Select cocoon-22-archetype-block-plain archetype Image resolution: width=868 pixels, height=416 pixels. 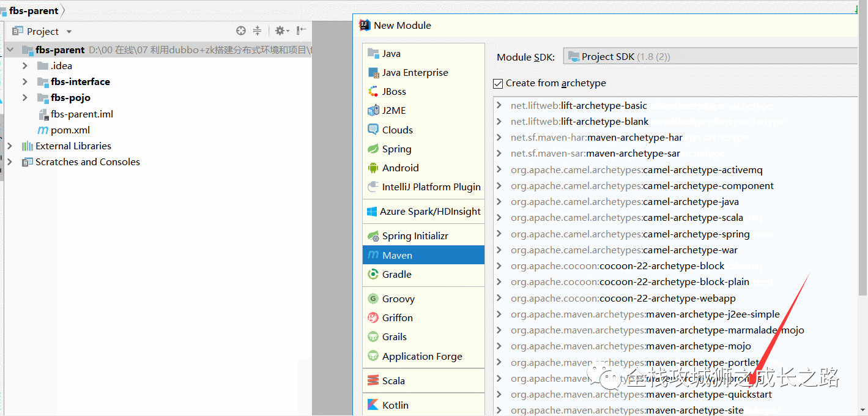tap(630, 282)
